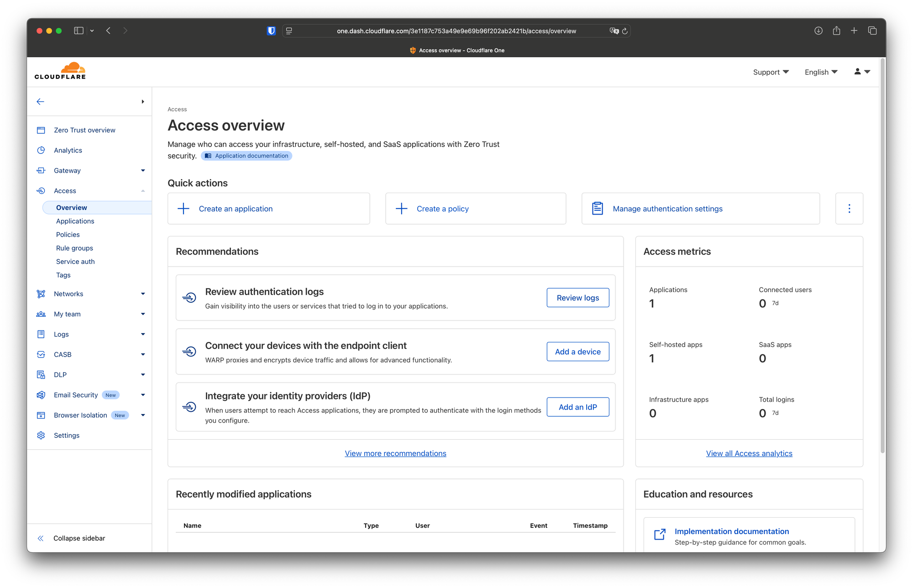Collapse the Access sidebar section
This screenshot has width=913, height=588.
[x=143, y=191]
